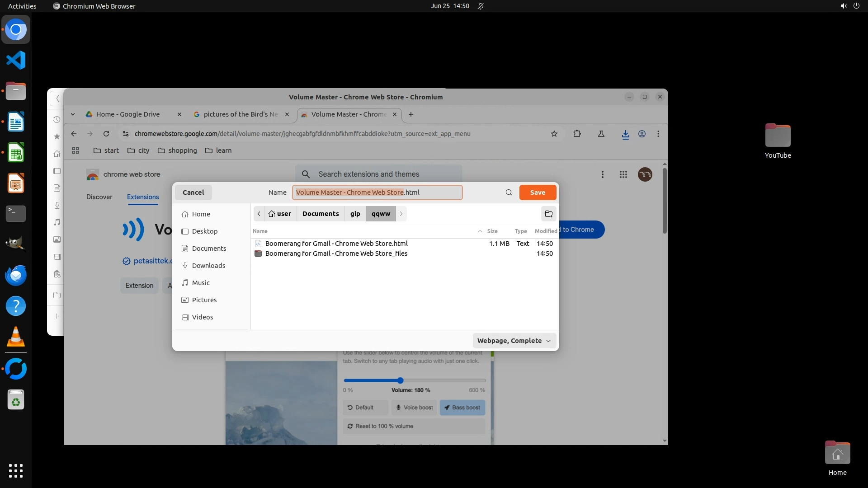Expand the Webpage, Complete file type dropdown
This screenshot has height=488, width=868.
[514, 341]
